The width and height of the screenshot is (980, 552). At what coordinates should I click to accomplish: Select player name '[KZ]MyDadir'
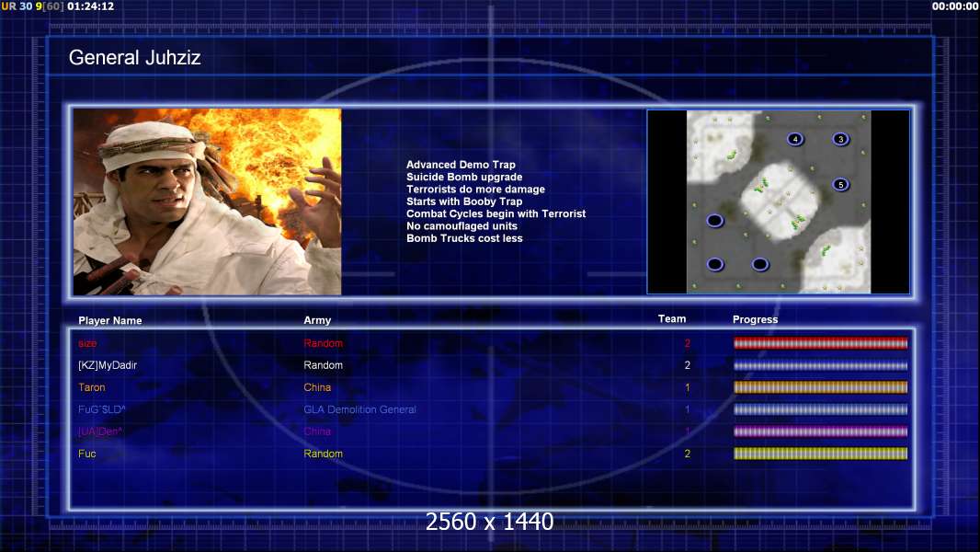[x=108, y=365]
